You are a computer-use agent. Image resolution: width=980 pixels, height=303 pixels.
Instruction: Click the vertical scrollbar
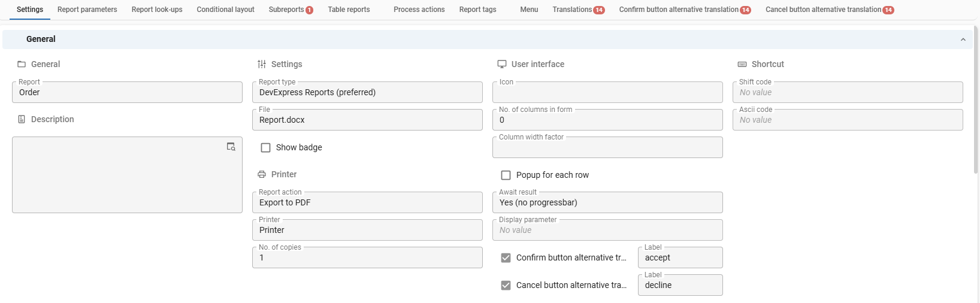[x=976, y=99]
